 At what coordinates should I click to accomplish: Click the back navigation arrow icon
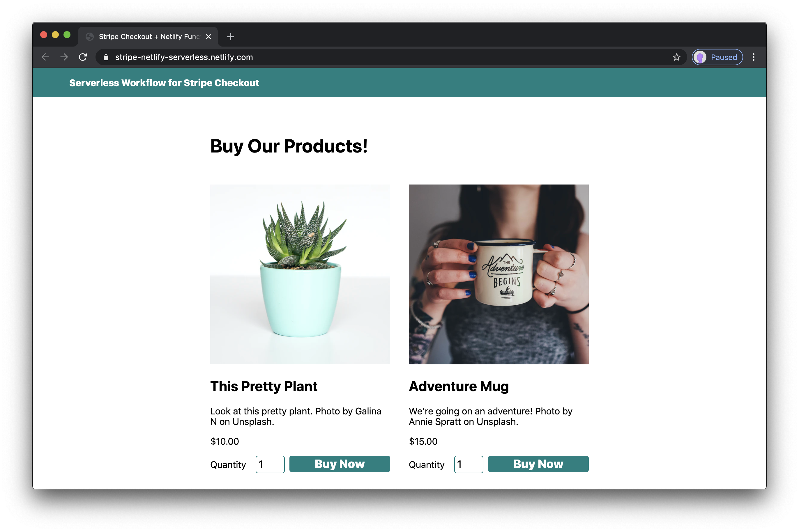(47, 57)
